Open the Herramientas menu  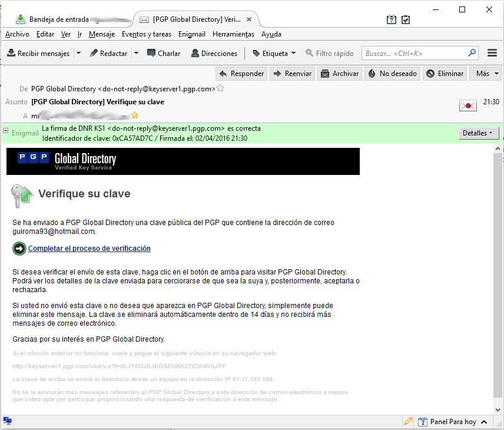[x=233, y=34]
